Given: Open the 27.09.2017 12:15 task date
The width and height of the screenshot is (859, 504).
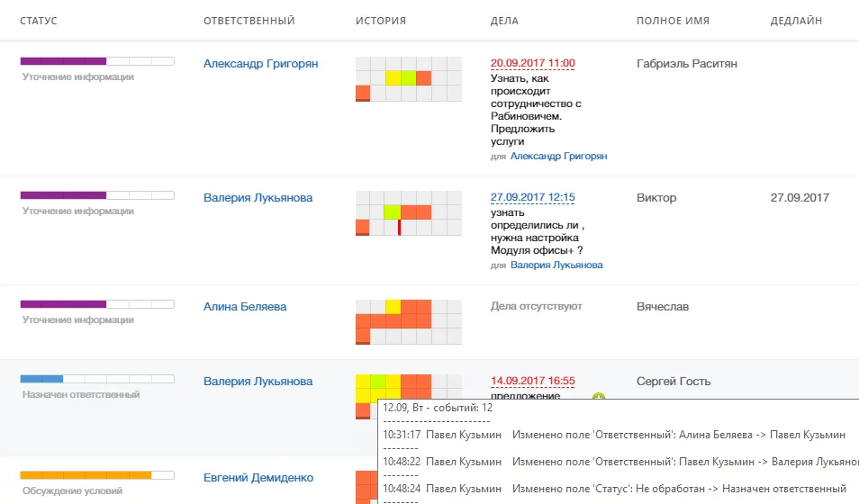Looking at the screenshot, I should (x=532, y=198).
